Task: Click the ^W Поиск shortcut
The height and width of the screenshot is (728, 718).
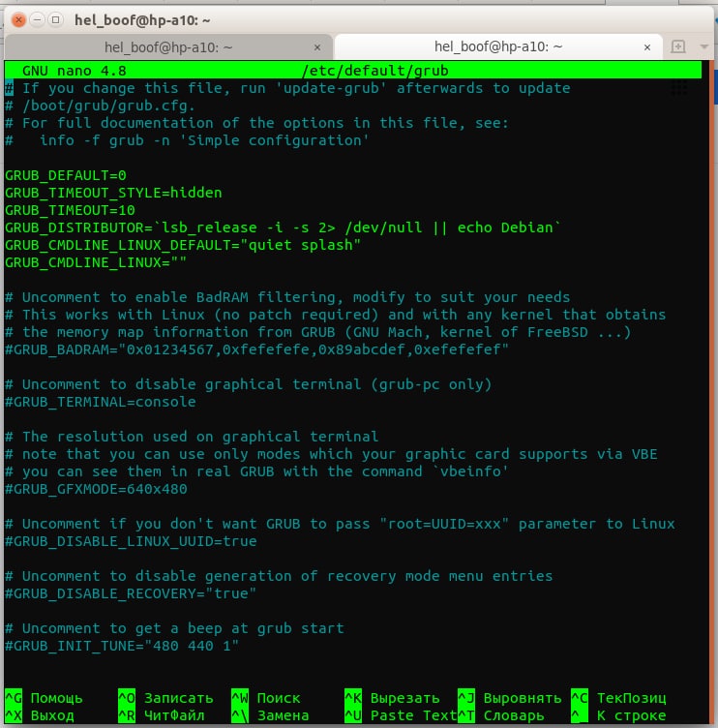Action: pos(266,698)
